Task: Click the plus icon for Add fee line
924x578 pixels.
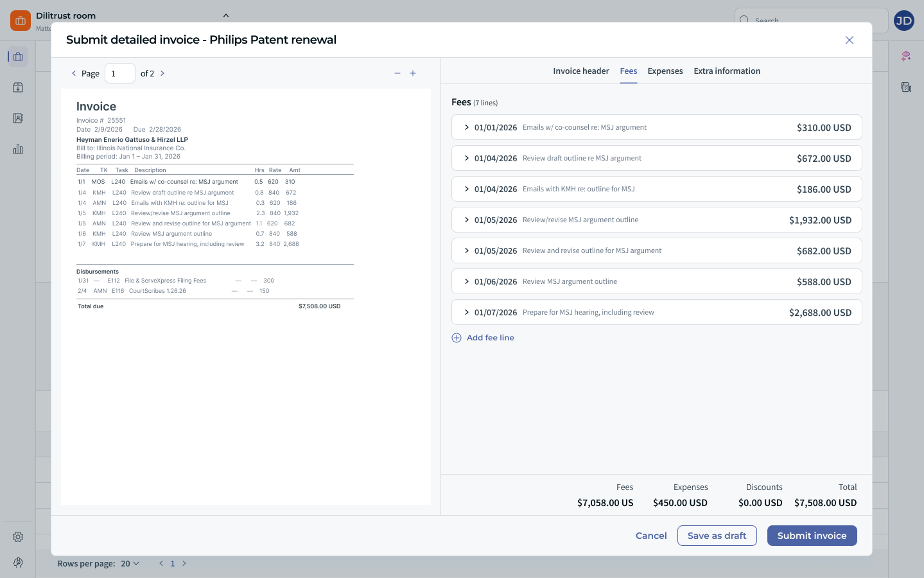Action: 457,338
